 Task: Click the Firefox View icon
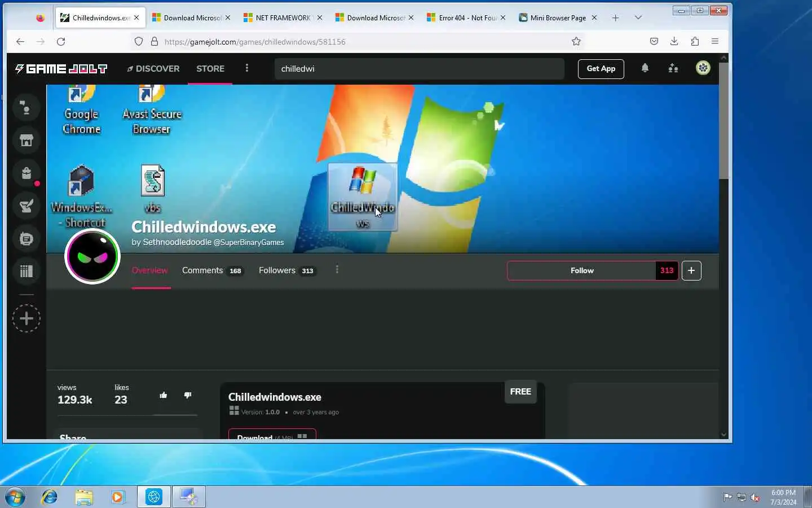(x=40, y=17)
